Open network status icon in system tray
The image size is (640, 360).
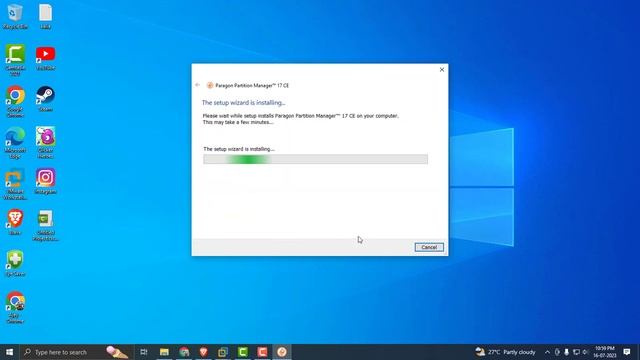click(576, 352)
